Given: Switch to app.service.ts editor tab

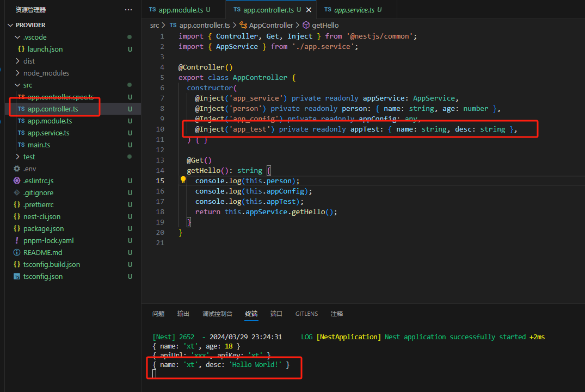Looking at the screenshot, I should (x=356, y=10).
